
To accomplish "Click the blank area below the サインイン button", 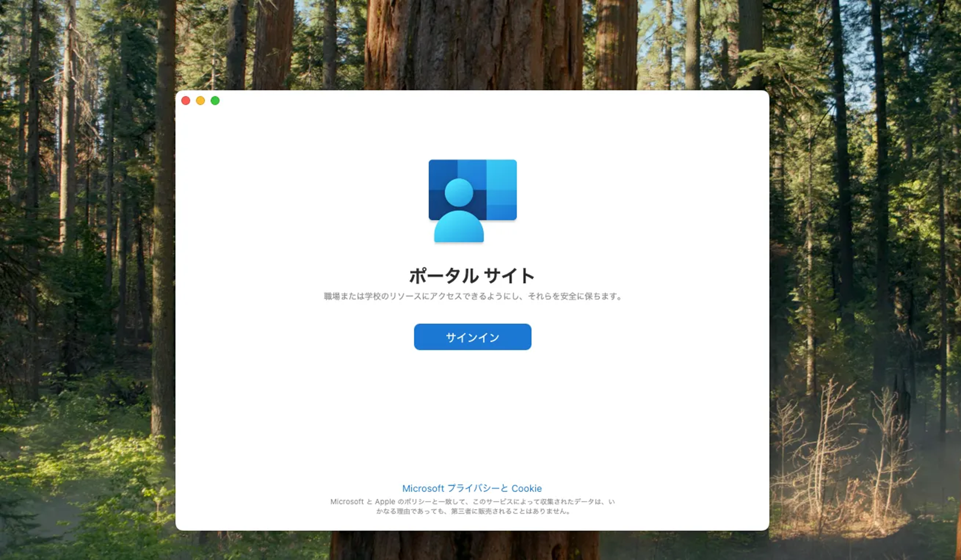I will 472,413.
